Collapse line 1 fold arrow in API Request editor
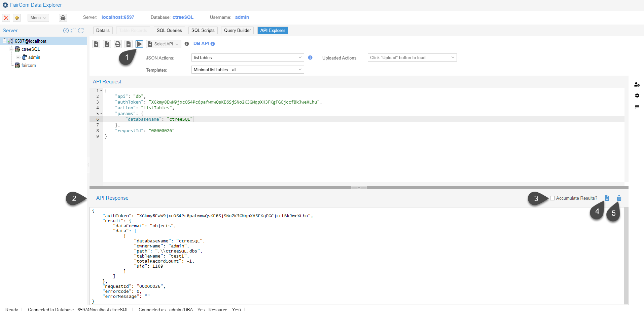644x311 pixels. (101, 91)
